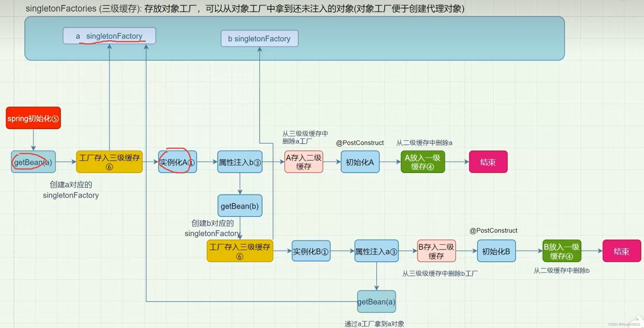Viewport: 644px width, 328px height.
Task: Click the 初始化A node
Action: (360, 162)
